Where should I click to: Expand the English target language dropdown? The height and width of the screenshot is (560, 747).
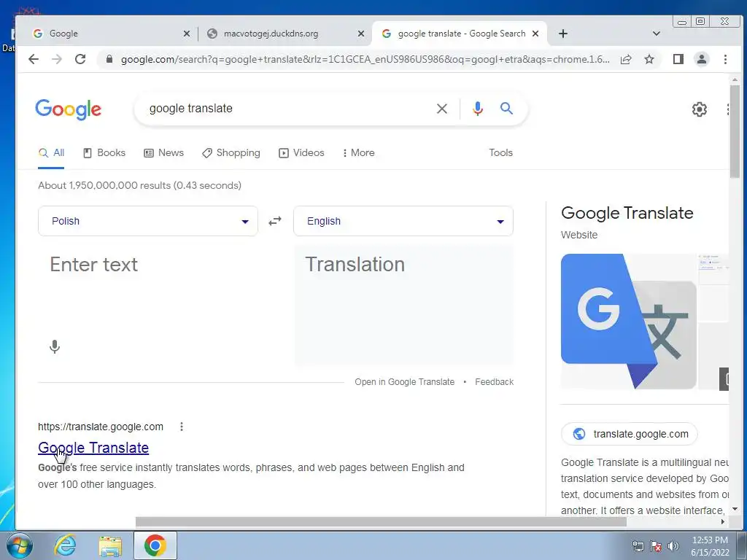point(403,221)
